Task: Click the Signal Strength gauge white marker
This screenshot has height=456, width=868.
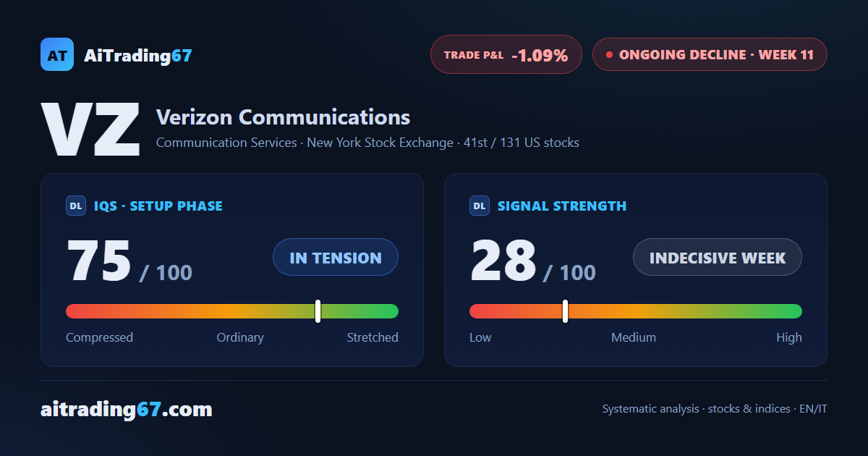Action: [x=565, y=311]
